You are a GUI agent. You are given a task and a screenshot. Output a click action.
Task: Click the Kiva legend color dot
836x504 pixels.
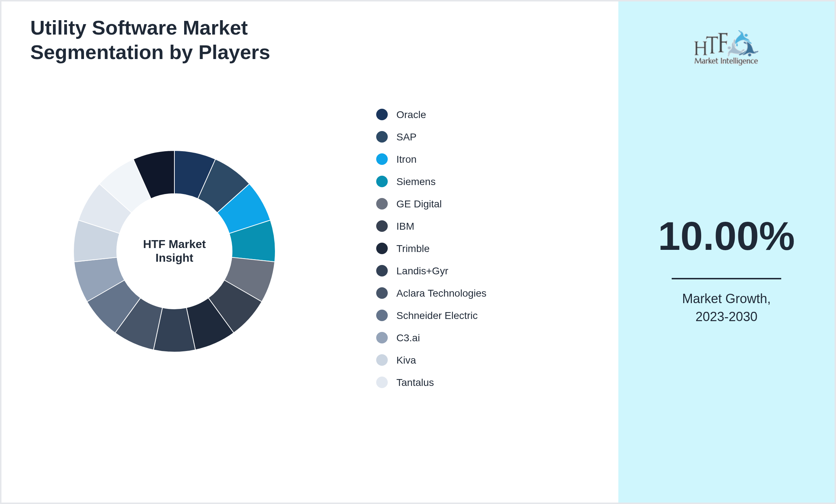click(382, 360)
